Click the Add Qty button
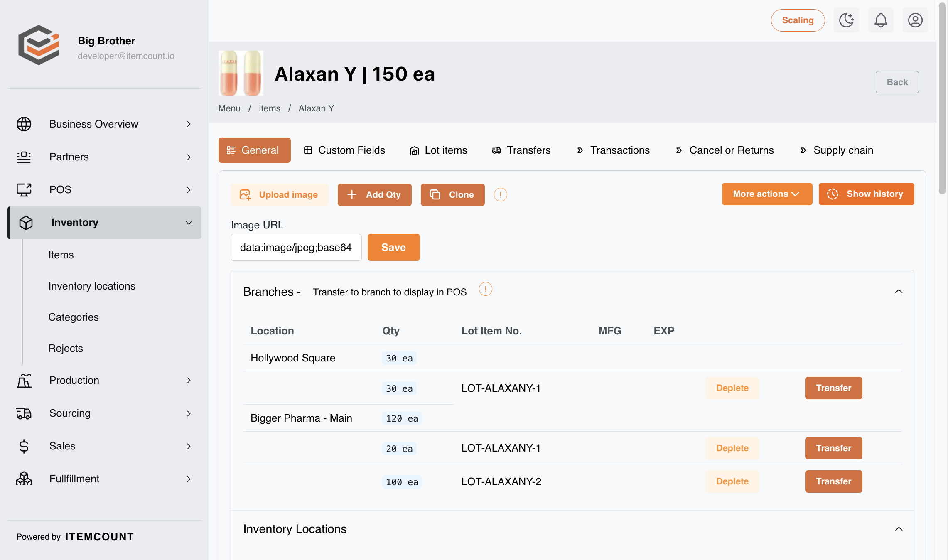This screenshot has width=948, height=560. (x=375, y=195)
